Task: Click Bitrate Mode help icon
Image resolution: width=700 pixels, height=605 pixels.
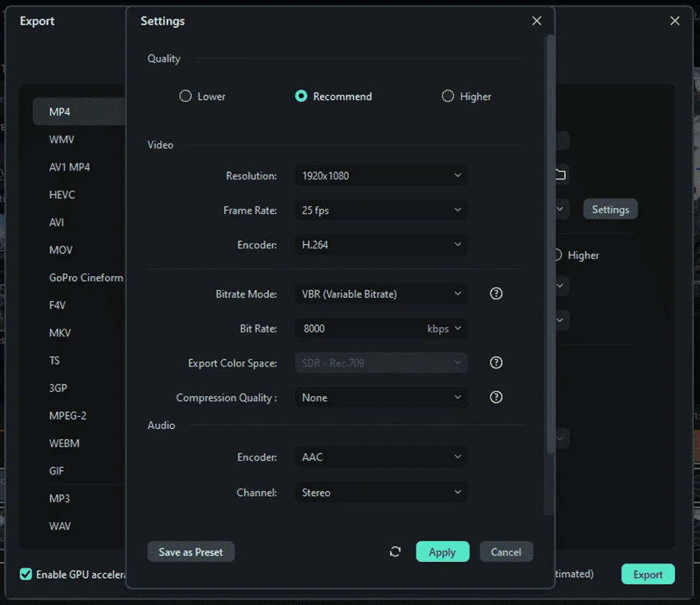Action: pyautogui.click(x=496, y=294)
